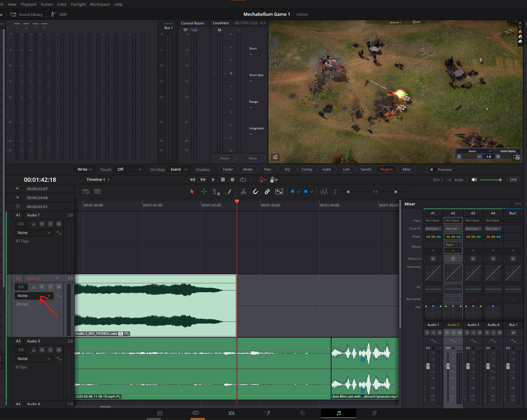Click the Transient Detection waveform icon
The image size is (527, 420).
tap(324, 192)
